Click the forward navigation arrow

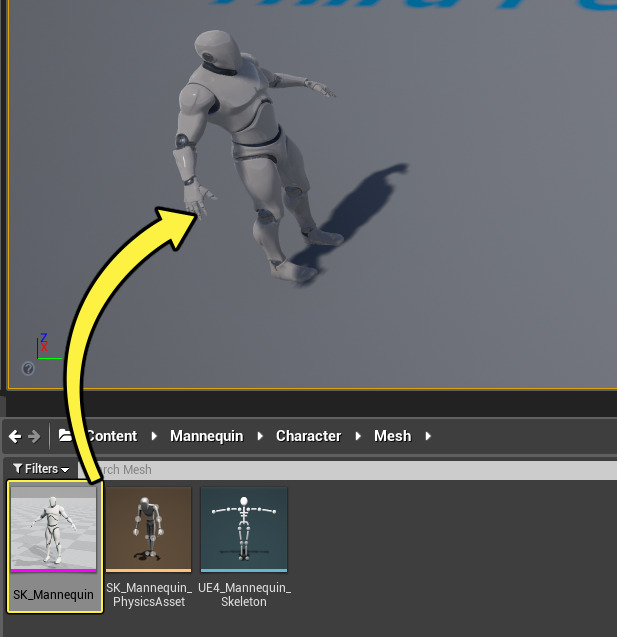click(x=35, y=436)
